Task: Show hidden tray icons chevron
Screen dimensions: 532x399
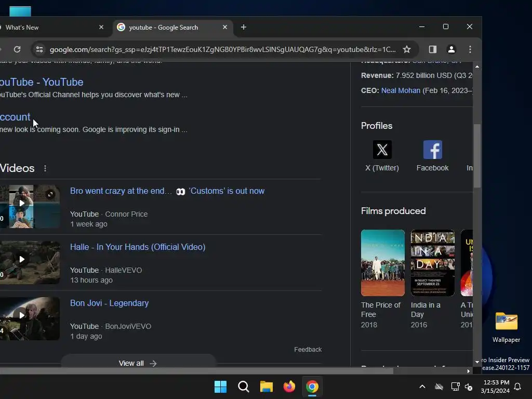Action: pyautogui.click(x=422, y=387)
